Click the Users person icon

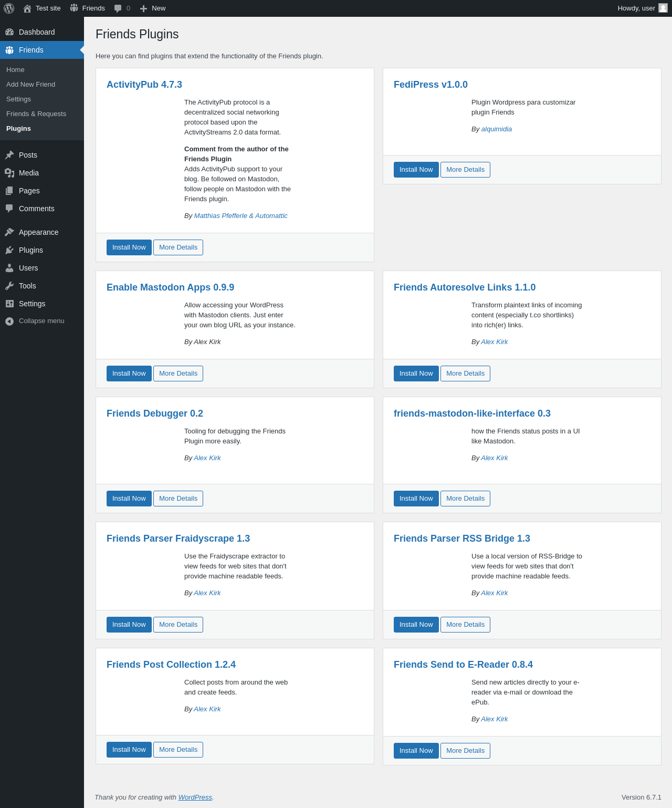tap(9, 268)
